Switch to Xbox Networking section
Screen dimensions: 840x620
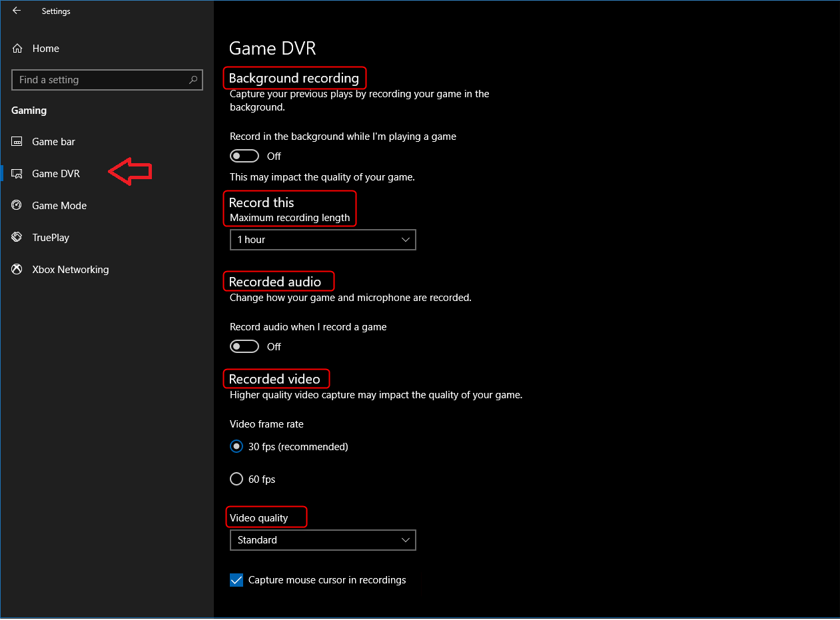70,270
